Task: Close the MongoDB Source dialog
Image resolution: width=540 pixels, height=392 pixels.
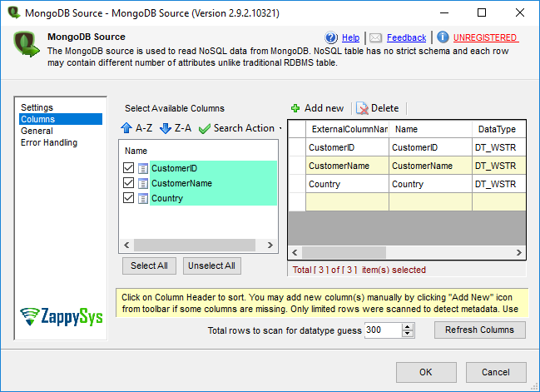Action: tap(520, 12)
